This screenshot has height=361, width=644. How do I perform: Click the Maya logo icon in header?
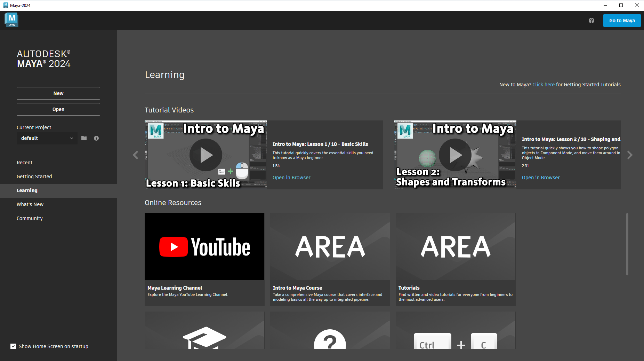[x=11, y=20]
